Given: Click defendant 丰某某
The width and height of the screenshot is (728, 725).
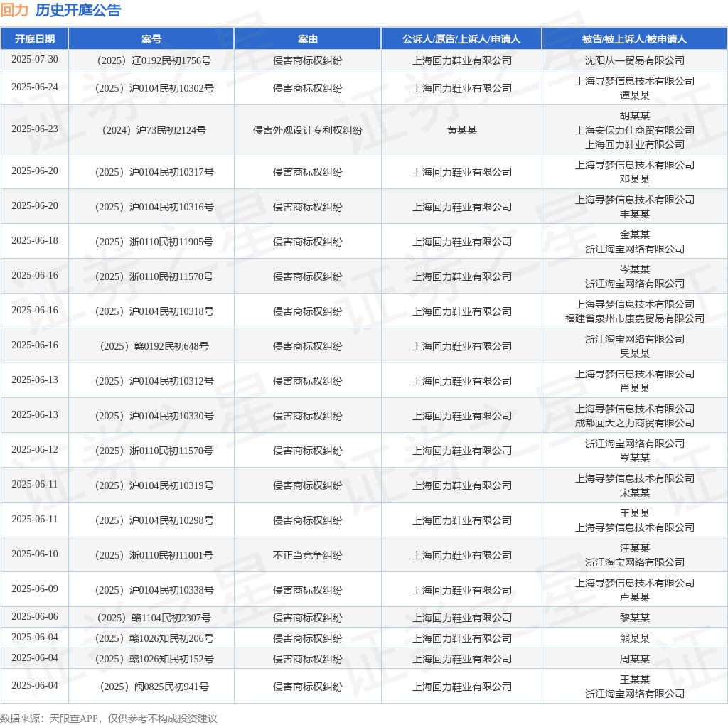Looking at the screenshot, I should click(635, 213).
